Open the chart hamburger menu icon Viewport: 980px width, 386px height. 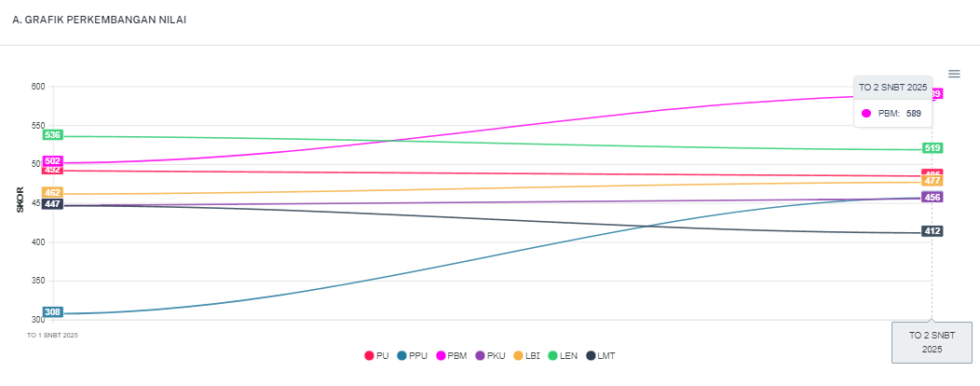[x=954, y=74]
